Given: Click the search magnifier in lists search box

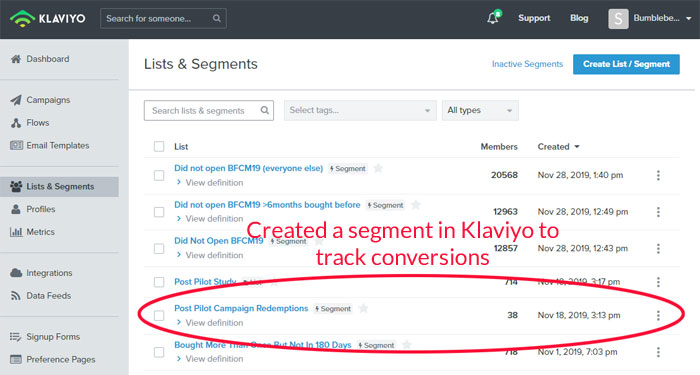Looking at the screenshot, I should click(265, 110).
